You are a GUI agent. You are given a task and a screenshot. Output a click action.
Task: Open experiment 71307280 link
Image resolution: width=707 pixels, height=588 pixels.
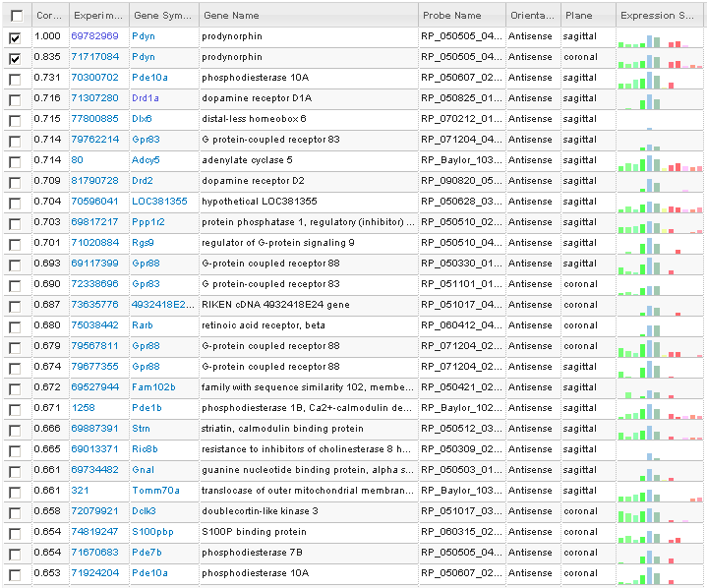click(94, 98)
